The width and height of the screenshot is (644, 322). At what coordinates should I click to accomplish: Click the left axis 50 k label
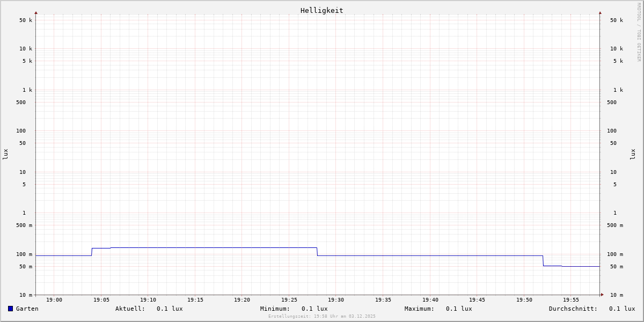[26, 20]
